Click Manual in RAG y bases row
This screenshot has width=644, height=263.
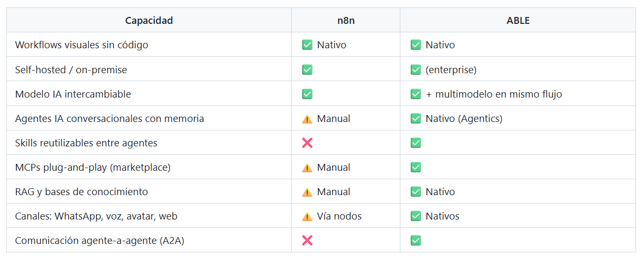coord(334,191)
